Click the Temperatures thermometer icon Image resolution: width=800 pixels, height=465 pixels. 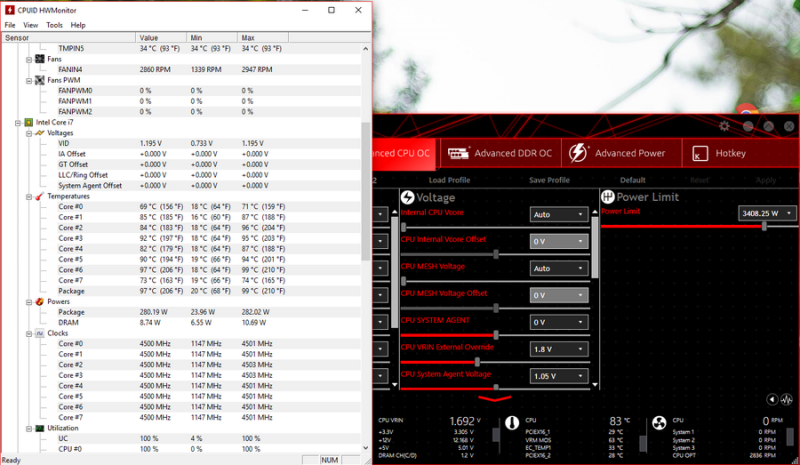(39, 197)
